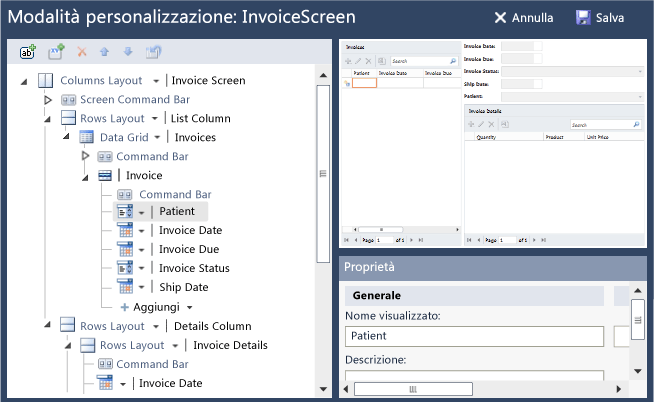Click the search magnifier in Invoice Details preview
The width and height of the screenshot is (654, 402).
click(636, 124)
